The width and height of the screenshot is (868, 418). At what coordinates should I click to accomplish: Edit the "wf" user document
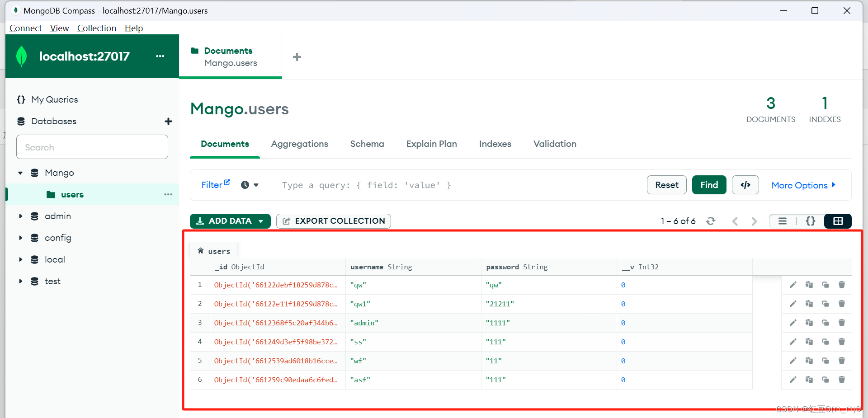click(x=793, y=361)
